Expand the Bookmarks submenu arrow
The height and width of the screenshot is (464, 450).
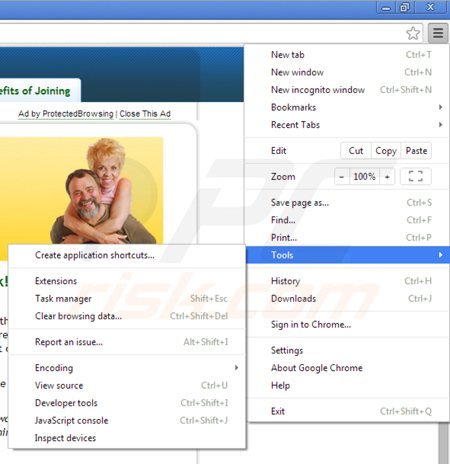tap(440, 107)
